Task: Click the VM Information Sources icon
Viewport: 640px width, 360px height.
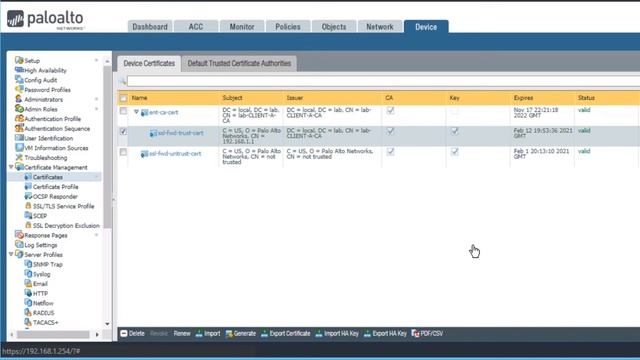Action: point(19,148)
